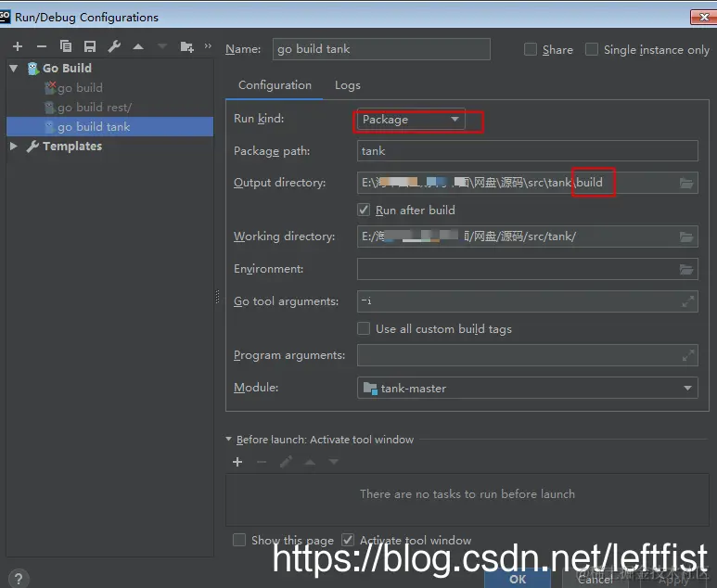Switch to the Logs tab

coord(348,85)
